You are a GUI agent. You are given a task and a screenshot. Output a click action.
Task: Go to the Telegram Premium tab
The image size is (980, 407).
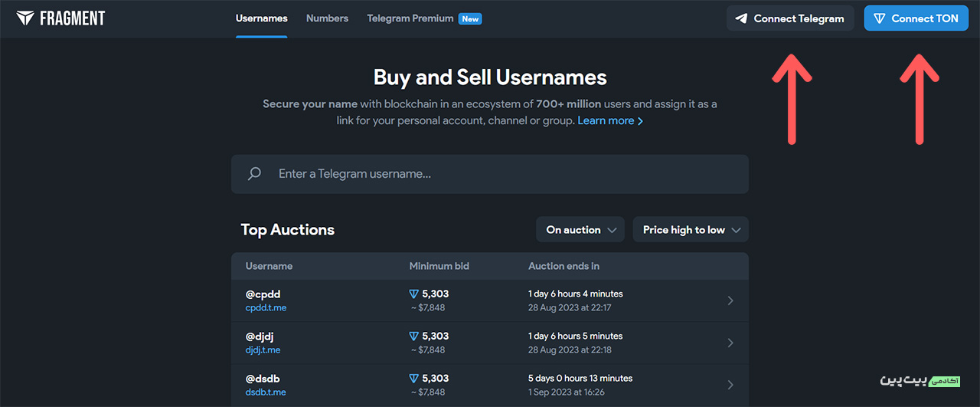coord(410,18)
